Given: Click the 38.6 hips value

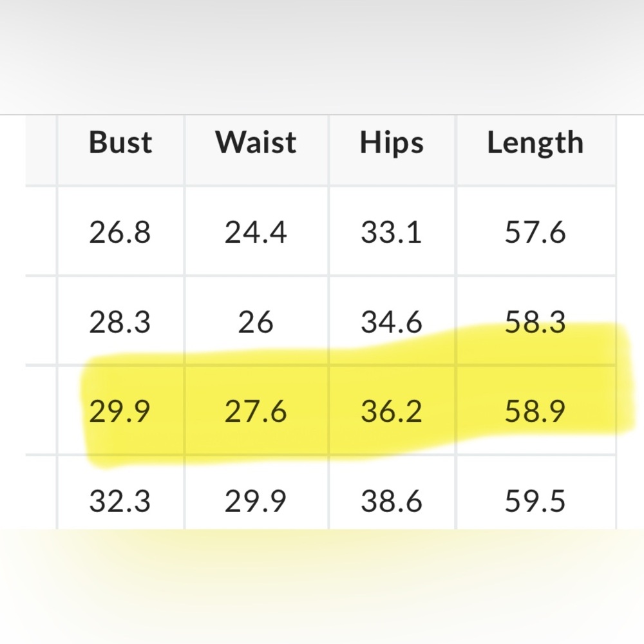Looking at the screenshot, I should 392,500.
